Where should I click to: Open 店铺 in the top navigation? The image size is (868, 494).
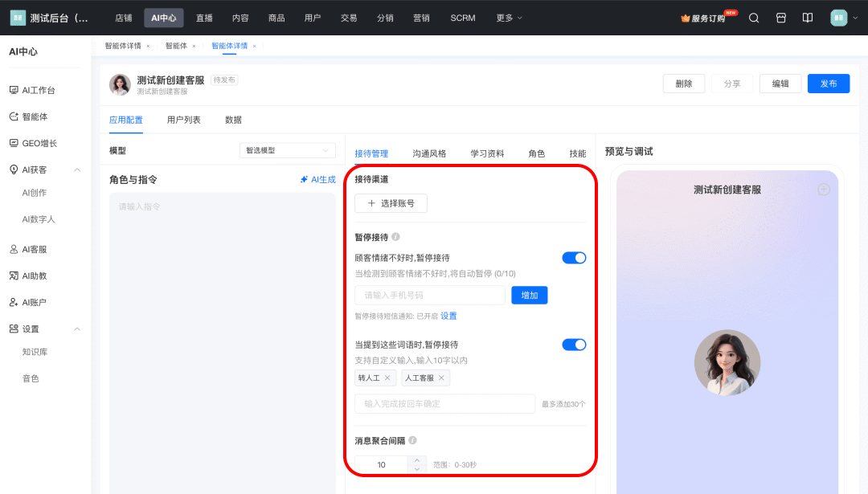pyautogui.click(x=124, y=18)
